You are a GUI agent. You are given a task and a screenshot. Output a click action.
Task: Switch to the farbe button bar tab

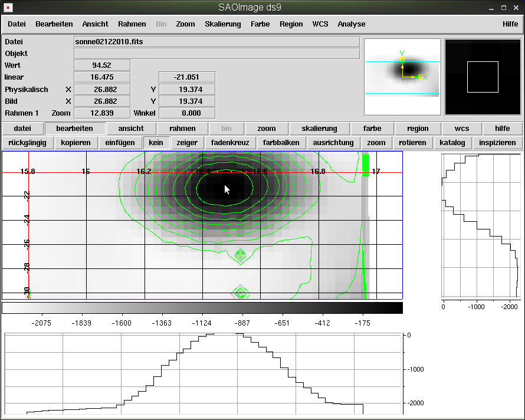(x=372, y=129)
